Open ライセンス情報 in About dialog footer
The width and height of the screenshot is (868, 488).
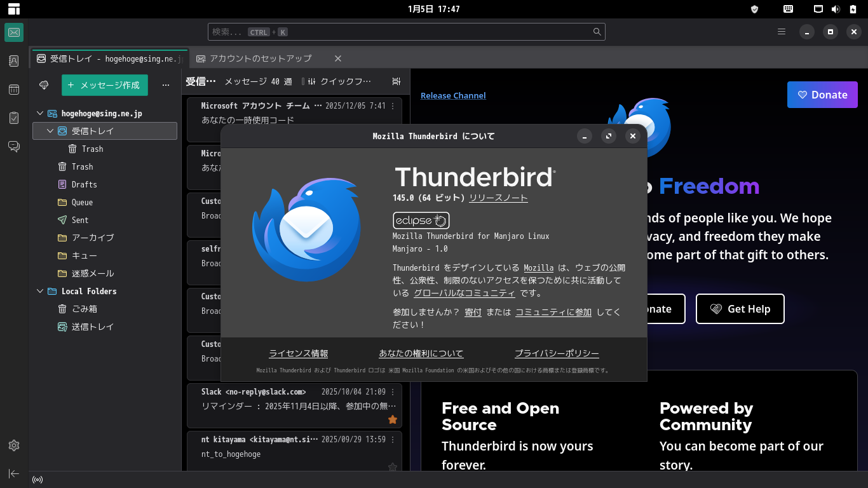pos(299,354)
